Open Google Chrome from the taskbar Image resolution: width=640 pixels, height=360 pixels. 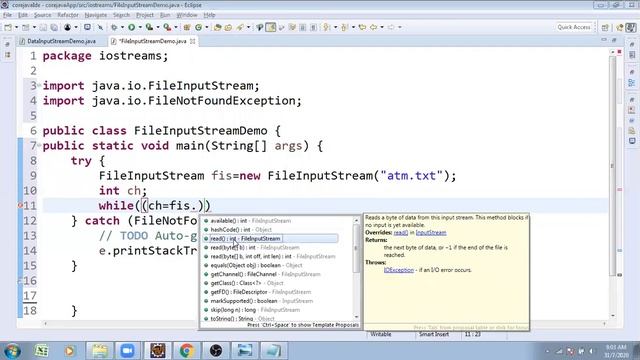point(187,351)
